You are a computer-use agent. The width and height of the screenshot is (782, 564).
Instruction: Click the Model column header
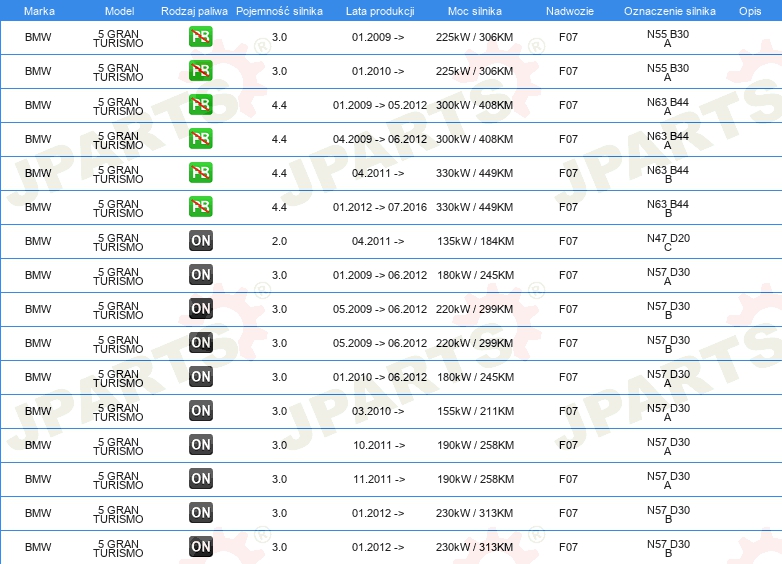pyautogui.click(x=120, y=11)
